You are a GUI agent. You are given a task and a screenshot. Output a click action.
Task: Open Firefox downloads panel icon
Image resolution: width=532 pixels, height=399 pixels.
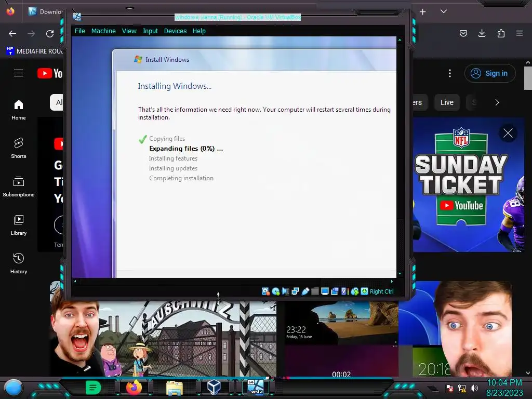coord(482,33)
